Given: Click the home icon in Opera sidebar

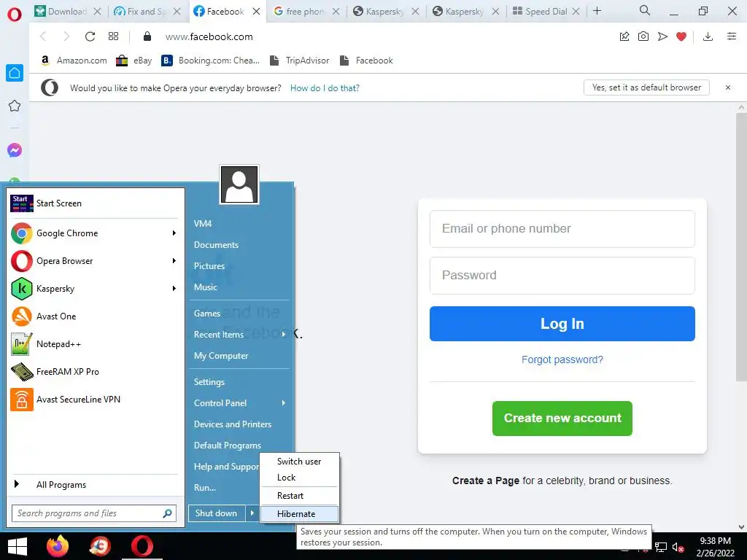Looking at the screenshot, I should (15, 73).
